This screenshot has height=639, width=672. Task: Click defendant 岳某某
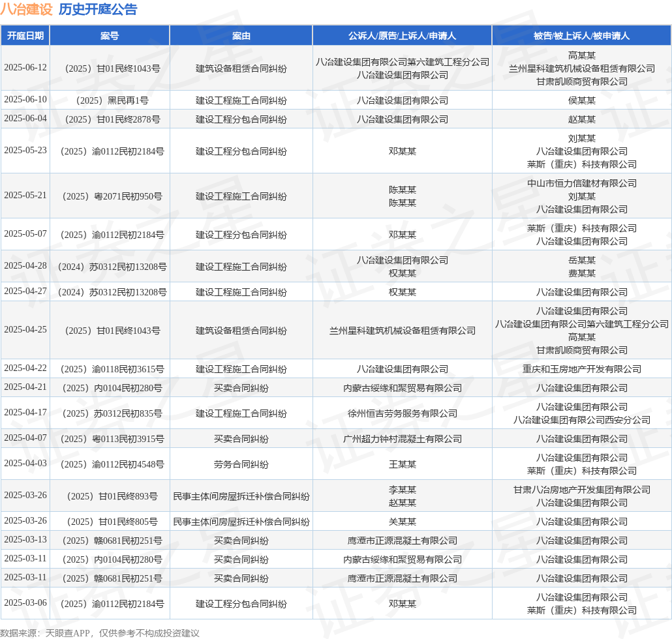point(581,260)
